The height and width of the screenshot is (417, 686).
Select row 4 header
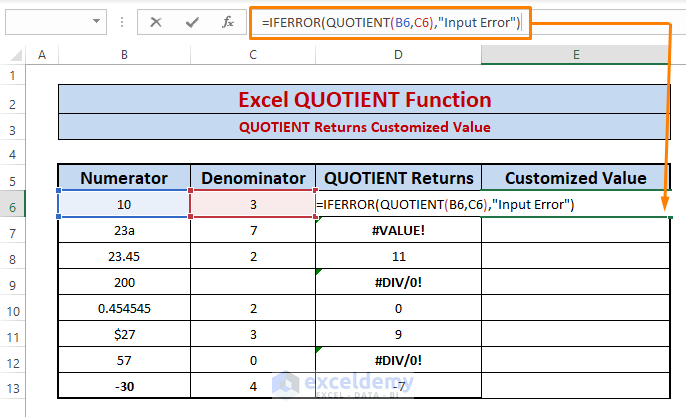[12, 154]
